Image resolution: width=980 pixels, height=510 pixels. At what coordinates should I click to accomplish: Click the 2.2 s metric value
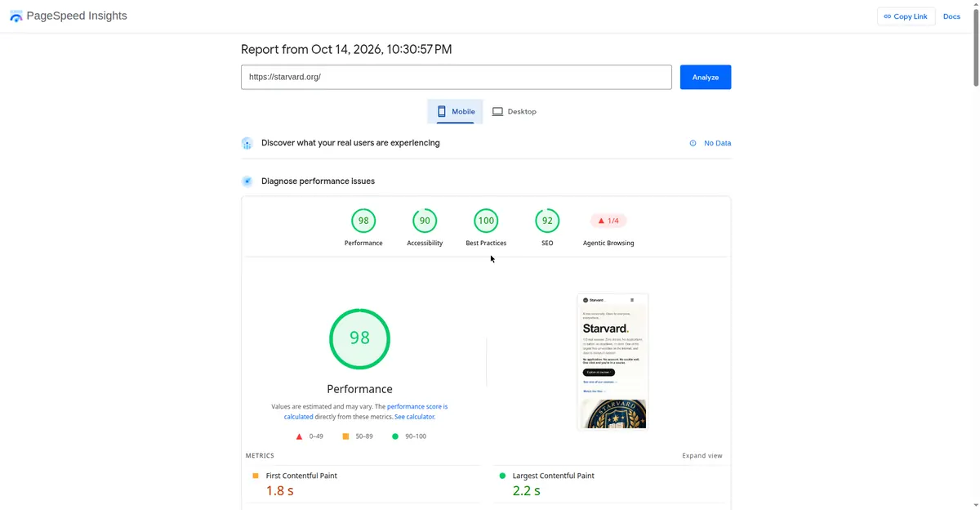tap(527, 491)
